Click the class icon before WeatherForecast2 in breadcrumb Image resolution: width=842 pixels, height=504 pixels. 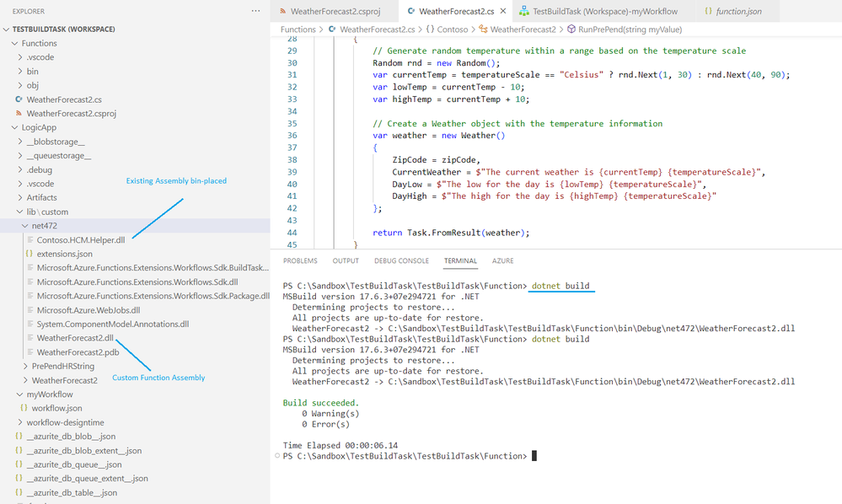(483, 29)
